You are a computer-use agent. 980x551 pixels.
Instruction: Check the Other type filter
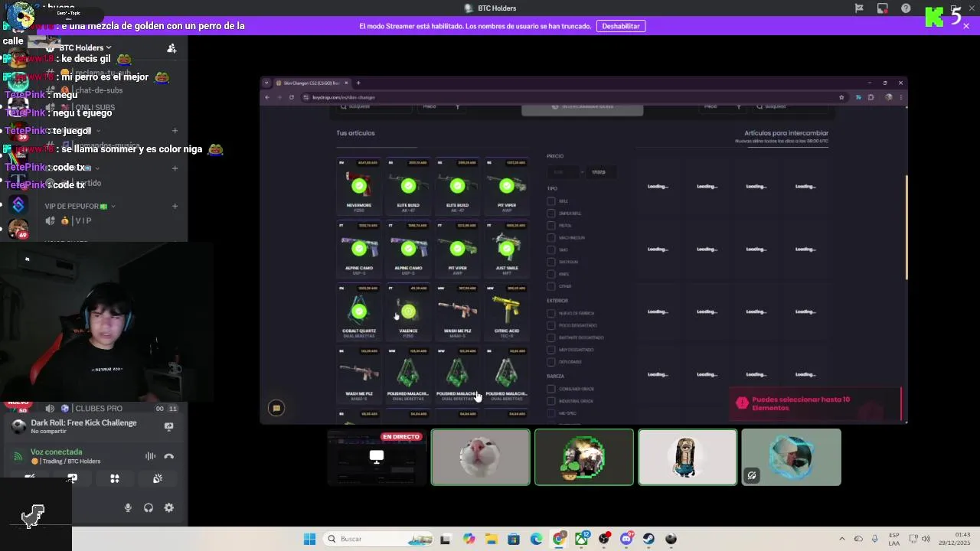click(x=551, y=286)
